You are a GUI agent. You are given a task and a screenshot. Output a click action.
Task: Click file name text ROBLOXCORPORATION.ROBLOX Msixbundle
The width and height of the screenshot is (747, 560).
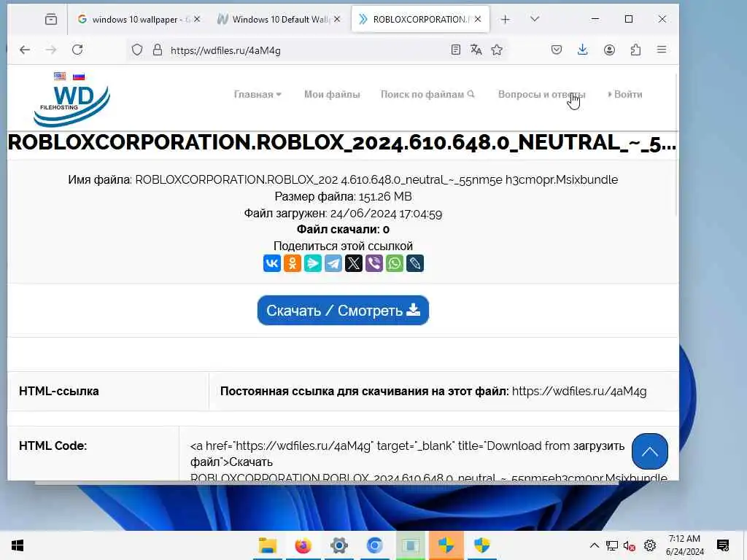pyautogui.click(x=376, y=179)
